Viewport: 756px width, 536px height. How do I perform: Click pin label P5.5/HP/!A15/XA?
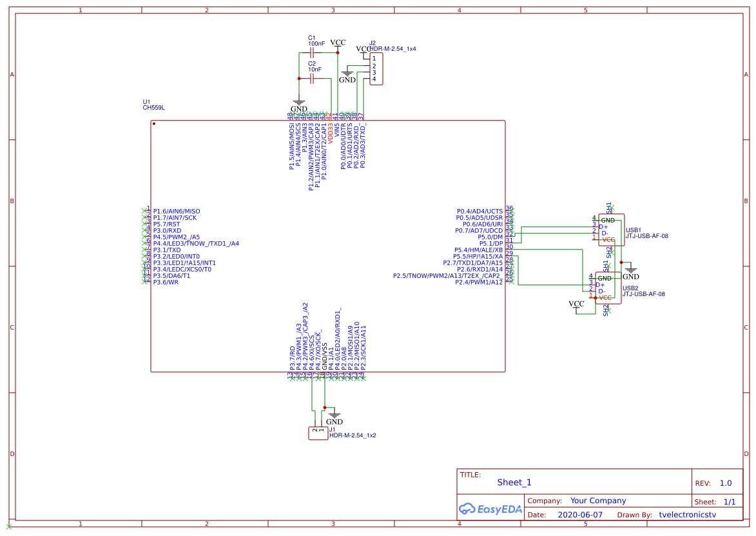point(478,257)
